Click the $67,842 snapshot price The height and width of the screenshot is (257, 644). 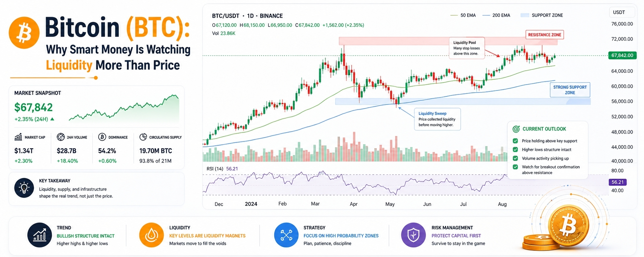coord(34,107)
